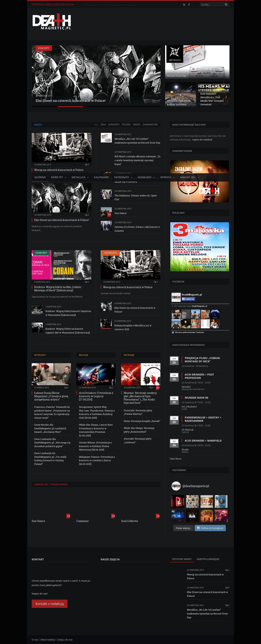Open the Facebook icon in top bar

[189, 5]
